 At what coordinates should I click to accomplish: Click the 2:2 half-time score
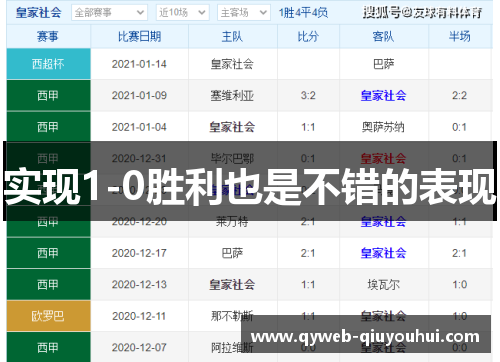coord(459,95)
